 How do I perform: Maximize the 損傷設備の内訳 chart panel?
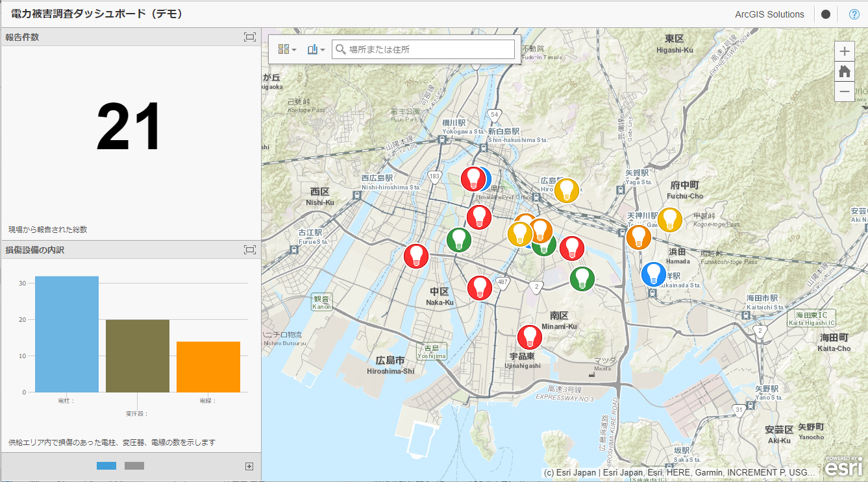pos(250,250)
